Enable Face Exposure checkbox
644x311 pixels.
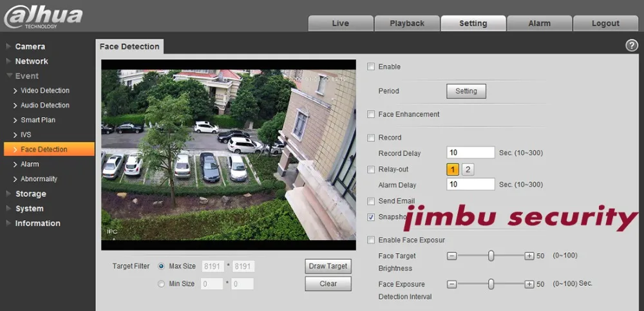pyautogui.click(x=371, y=240)
